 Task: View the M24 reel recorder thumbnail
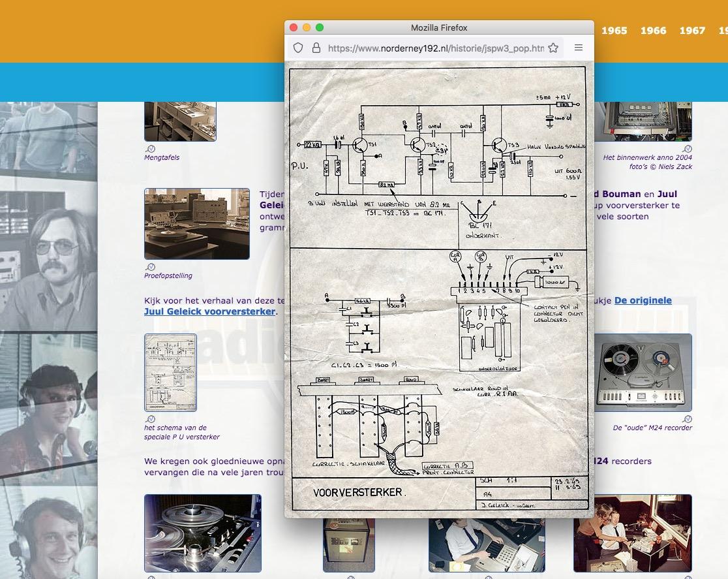click(643, 373)
